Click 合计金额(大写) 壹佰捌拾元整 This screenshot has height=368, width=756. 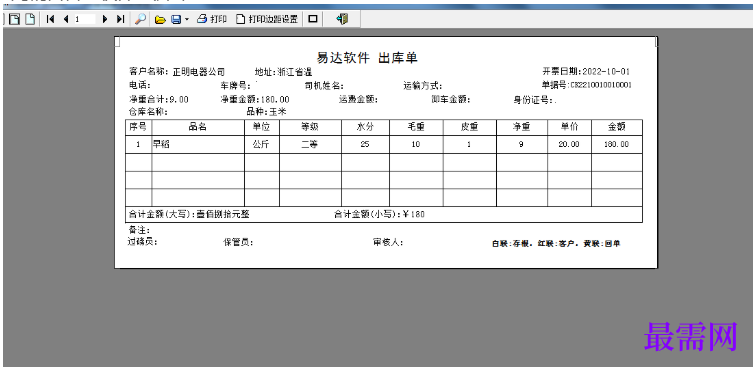pos(189,215)
